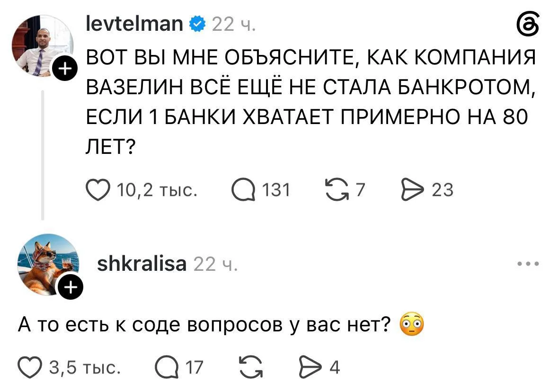Click the blue verified badge

pos(197,24)
